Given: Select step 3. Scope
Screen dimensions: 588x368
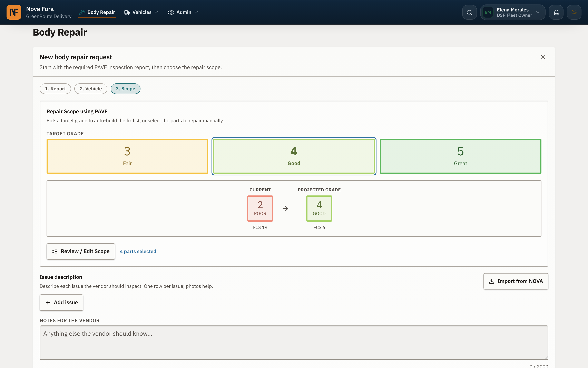Looking at the screenshot, I should tap(125, 89).
